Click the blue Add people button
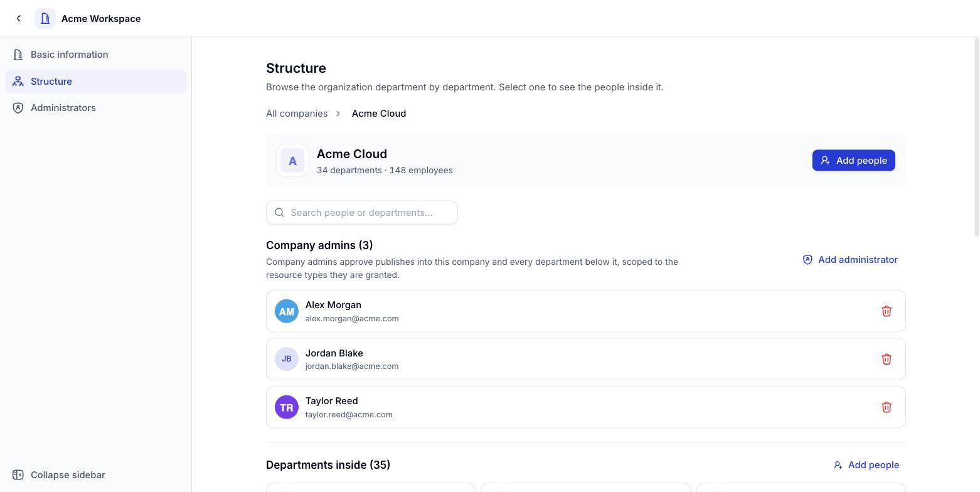Screen dimensions: 980x492 point(853,161)
